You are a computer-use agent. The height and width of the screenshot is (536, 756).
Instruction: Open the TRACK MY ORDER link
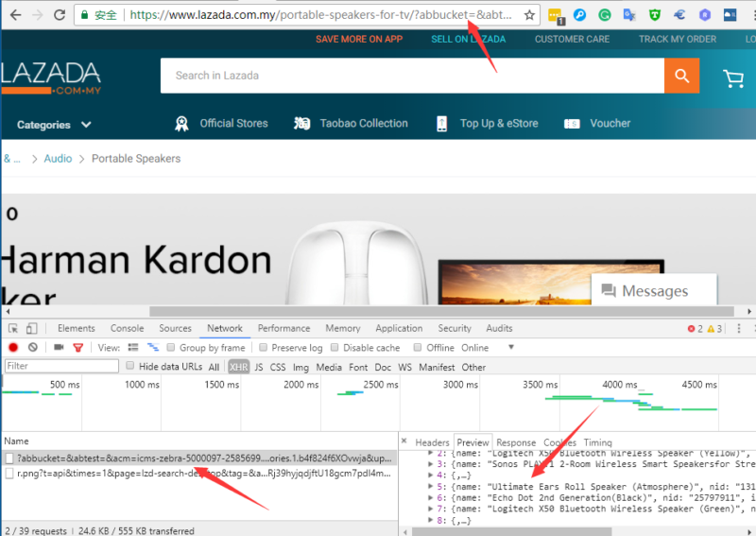(x=678, y=39)
